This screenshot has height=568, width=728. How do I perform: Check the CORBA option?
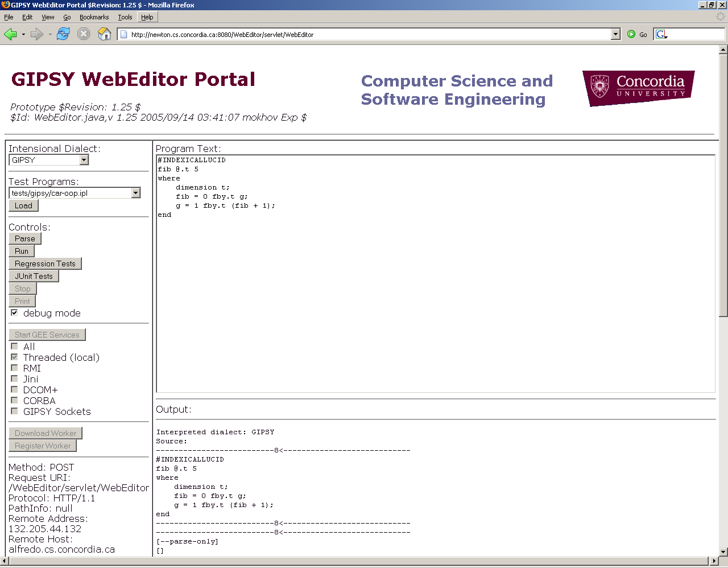click(14, 401)
